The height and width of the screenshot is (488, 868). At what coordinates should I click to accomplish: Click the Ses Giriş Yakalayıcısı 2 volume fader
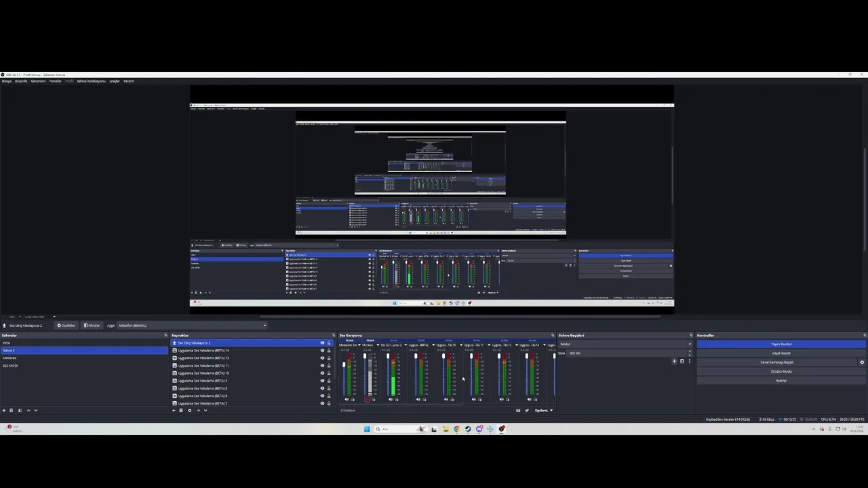pos(388,356)
